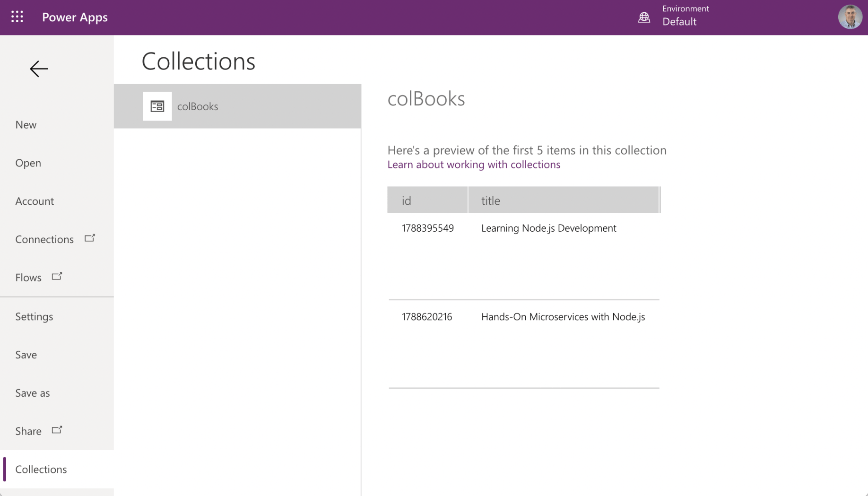Open the app launcher waffle icon
Image resolution: width=868 pixels, height=496 pixels.
17,17
